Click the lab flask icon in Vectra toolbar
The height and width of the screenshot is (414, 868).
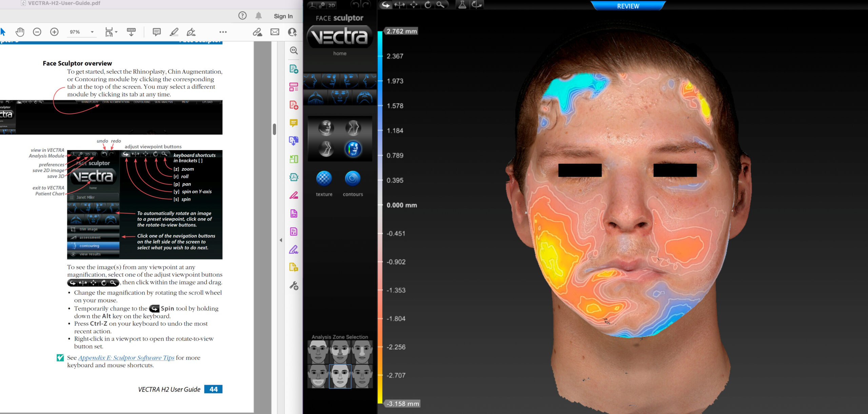click(x=462, y=5)
